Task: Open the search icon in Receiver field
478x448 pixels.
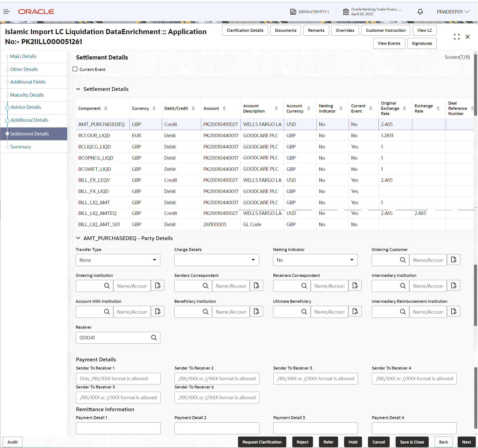Action: pos(154,338)
